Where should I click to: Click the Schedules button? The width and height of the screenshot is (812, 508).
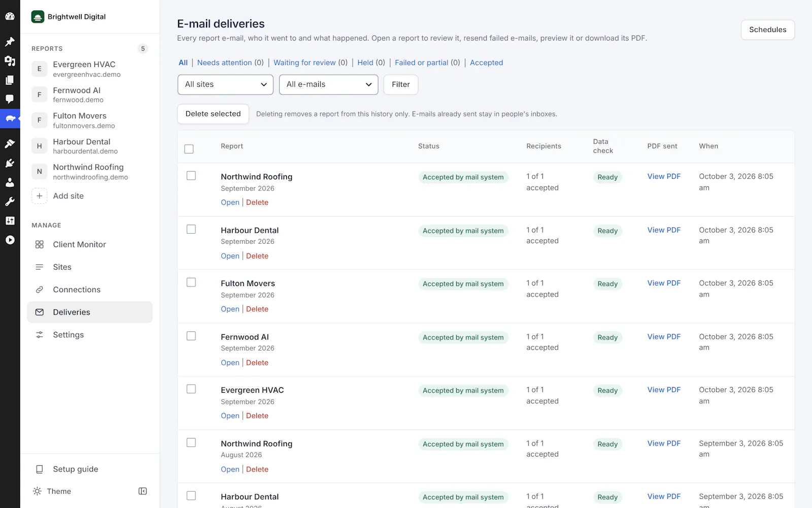click(x=767, y=30)
